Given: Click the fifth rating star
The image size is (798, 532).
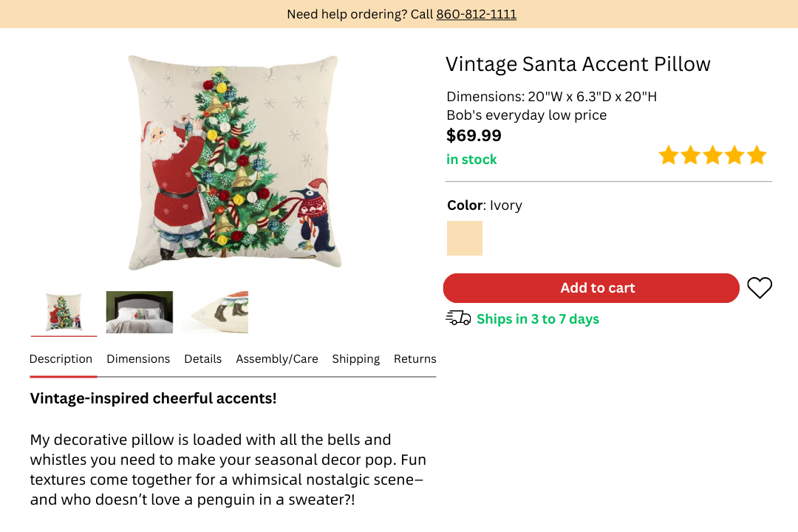Looking at the screenshot, I should (x=757, y=156).
